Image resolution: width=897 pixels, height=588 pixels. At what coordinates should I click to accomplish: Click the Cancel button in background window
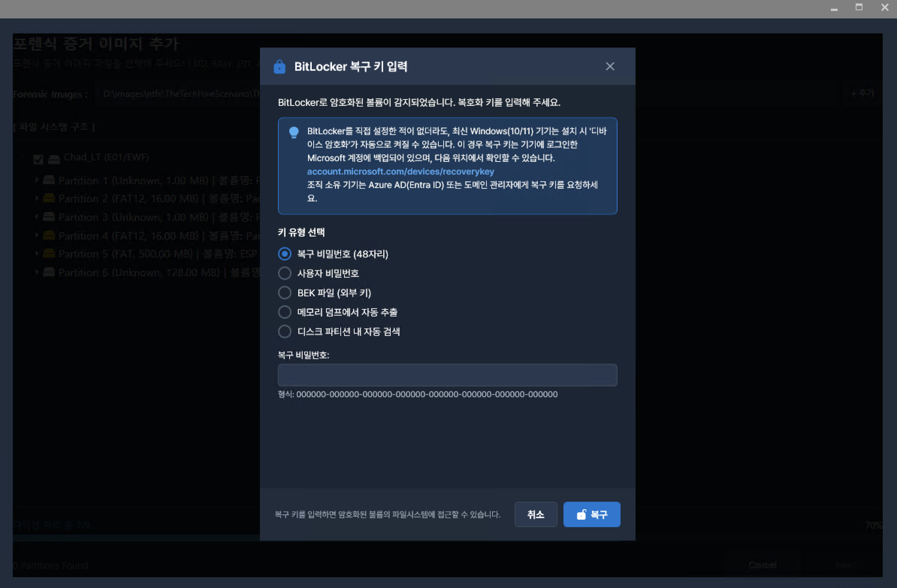(x=762, y=565)
